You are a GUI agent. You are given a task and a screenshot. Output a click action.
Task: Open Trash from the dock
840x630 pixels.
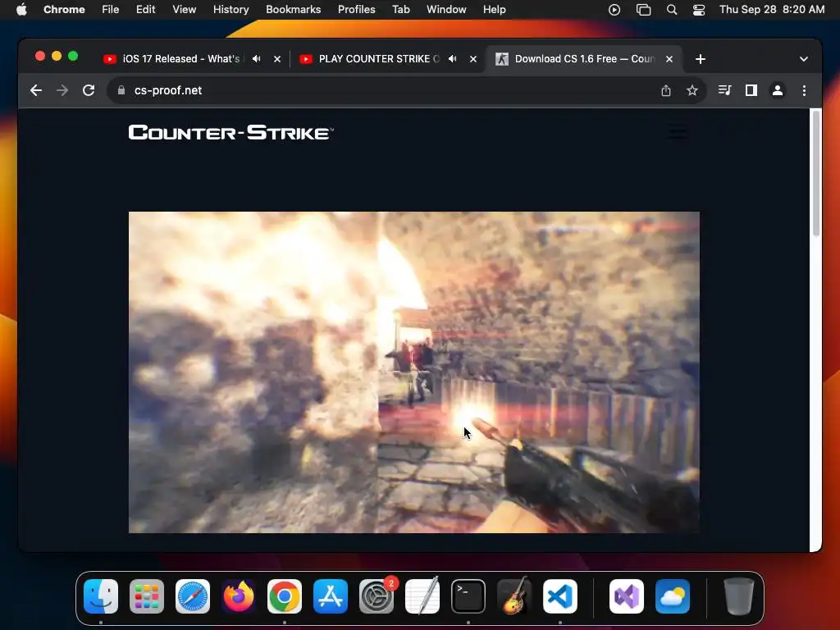point(739,596)
